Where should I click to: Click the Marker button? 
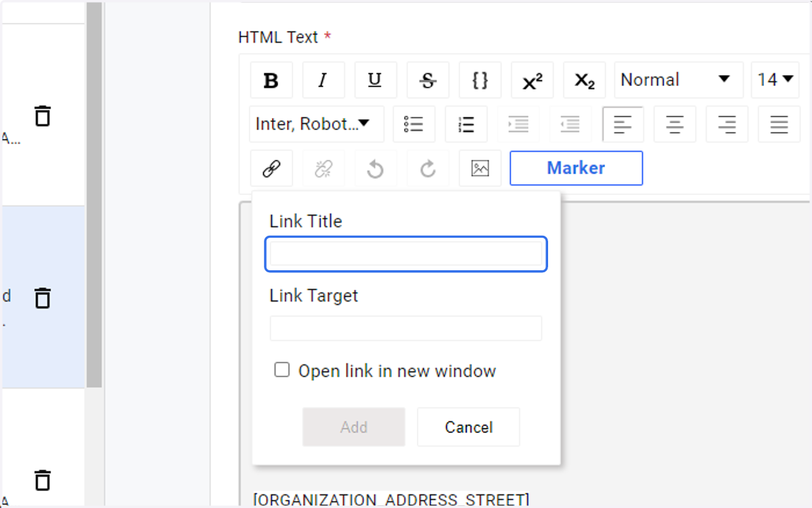coord(576,168)
